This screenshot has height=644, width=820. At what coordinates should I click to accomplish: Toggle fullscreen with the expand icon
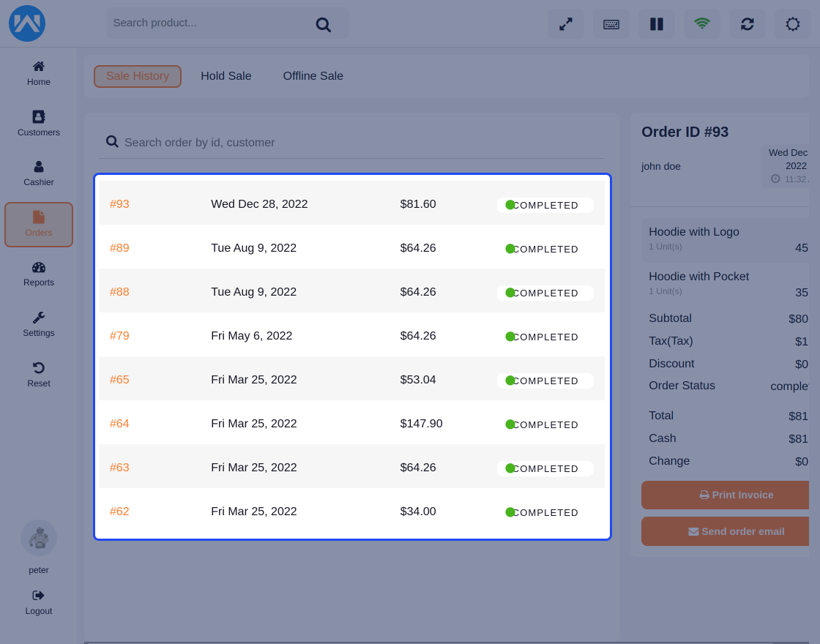coord(565,23)
